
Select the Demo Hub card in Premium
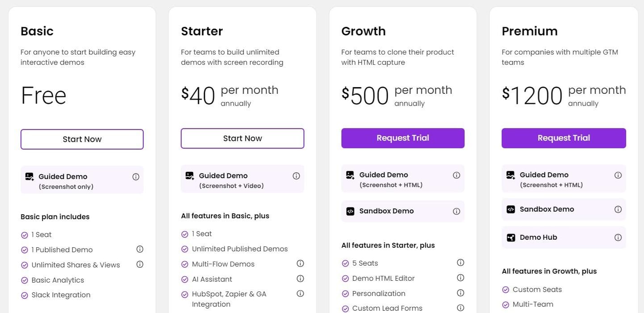(x=563, y=237)
